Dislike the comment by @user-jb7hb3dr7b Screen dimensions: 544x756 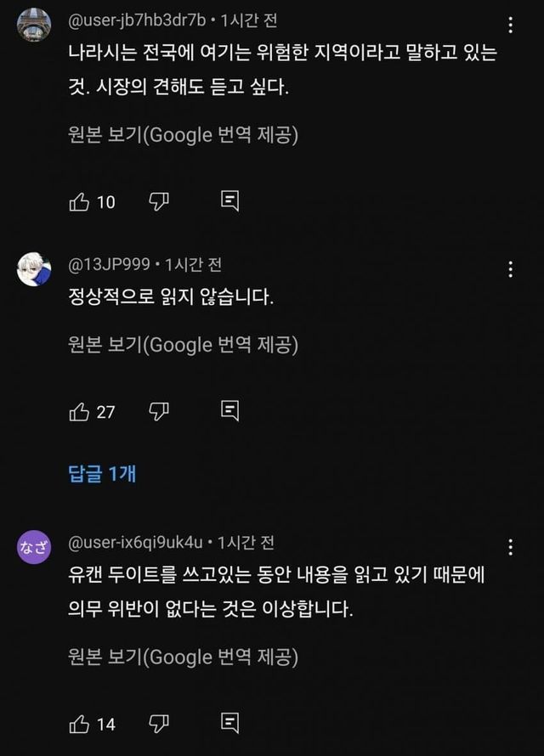(159, 201)
